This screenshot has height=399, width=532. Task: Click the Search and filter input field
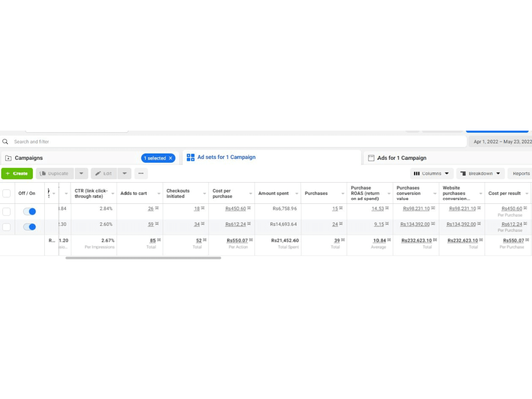[233, 142]
